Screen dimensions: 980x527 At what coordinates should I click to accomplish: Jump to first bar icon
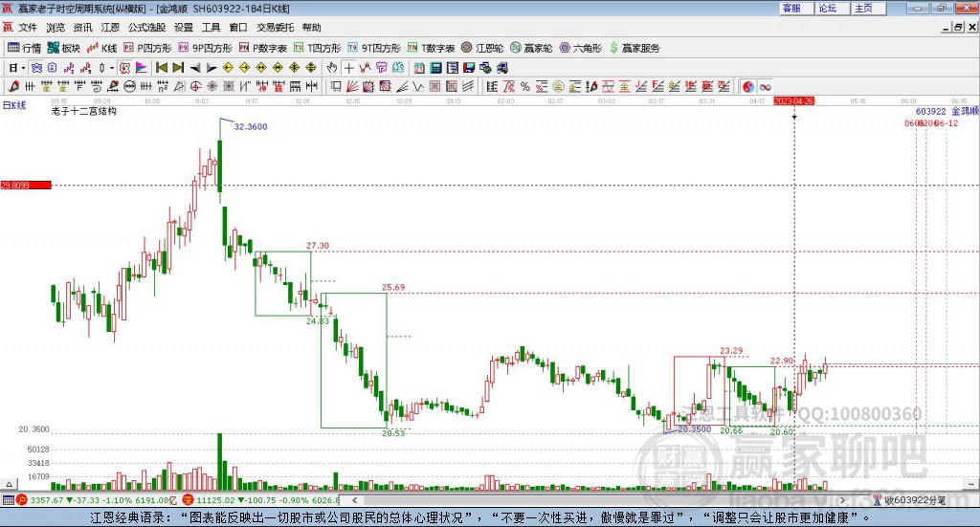[x=161, y=68]
